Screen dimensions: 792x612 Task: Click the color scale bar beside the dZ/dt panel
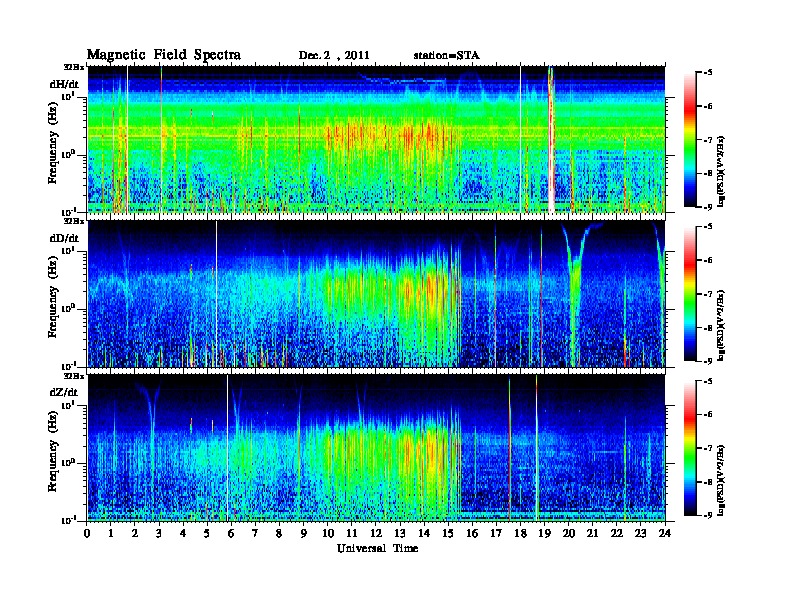pos(689,448)
